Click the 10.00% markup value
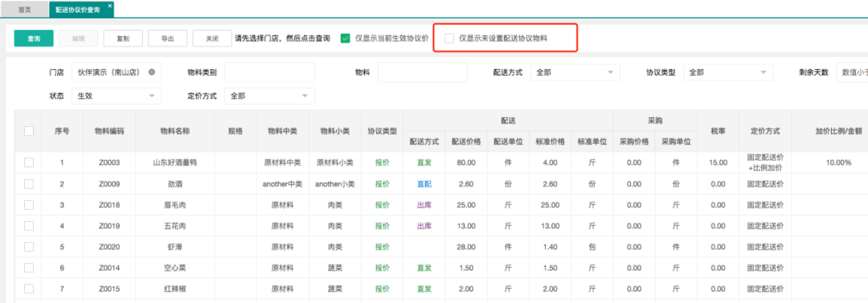868x303 pixels. (838, 162)
